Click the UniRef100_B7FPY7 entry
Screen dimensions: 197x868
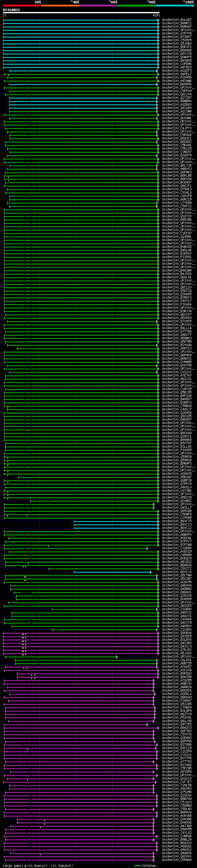(177, 542)
